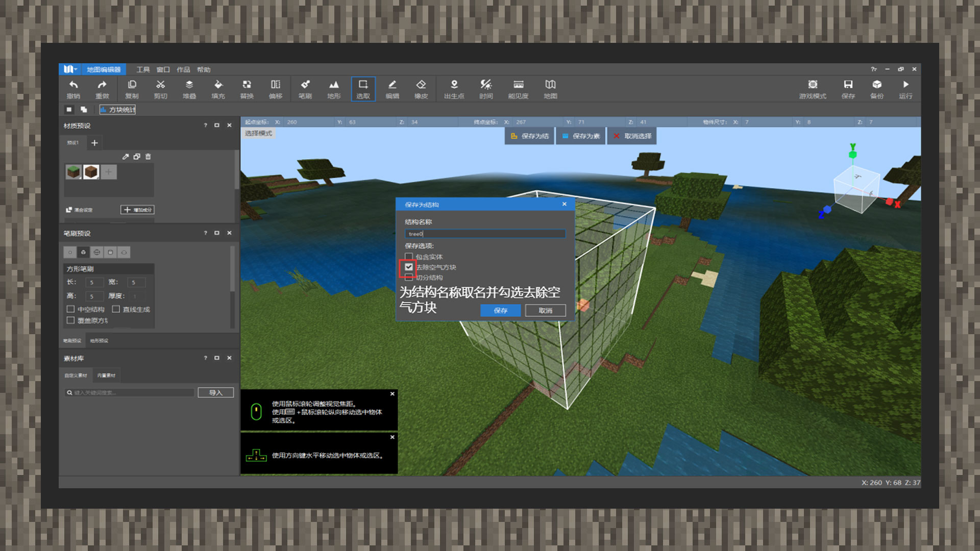Open Game mode (游戏模式) setting
This screenshot has height=551, width=980.
point(813,89)
